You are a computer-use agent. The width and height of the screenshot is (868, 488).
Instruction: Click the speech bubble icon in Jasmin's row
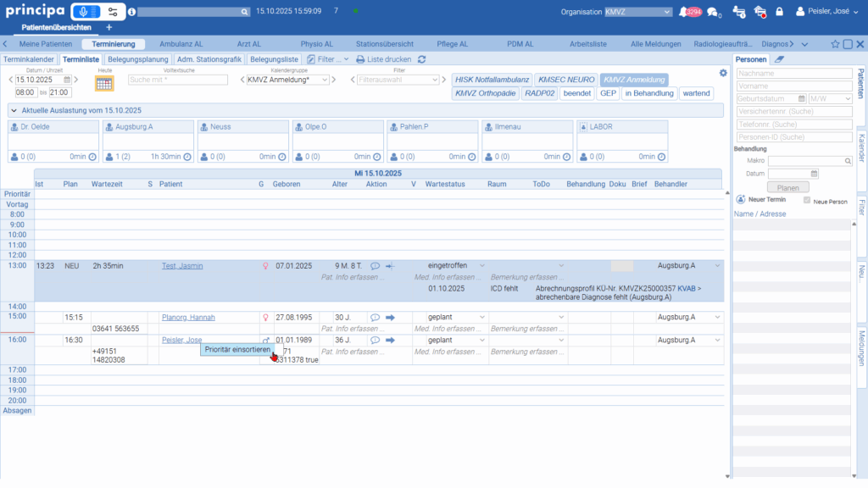[375, 266]
